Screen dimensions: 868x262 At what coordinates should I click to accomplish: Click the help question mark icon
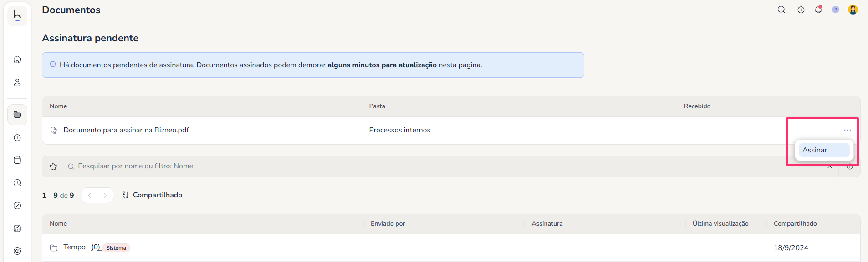[x=836, y=10]
